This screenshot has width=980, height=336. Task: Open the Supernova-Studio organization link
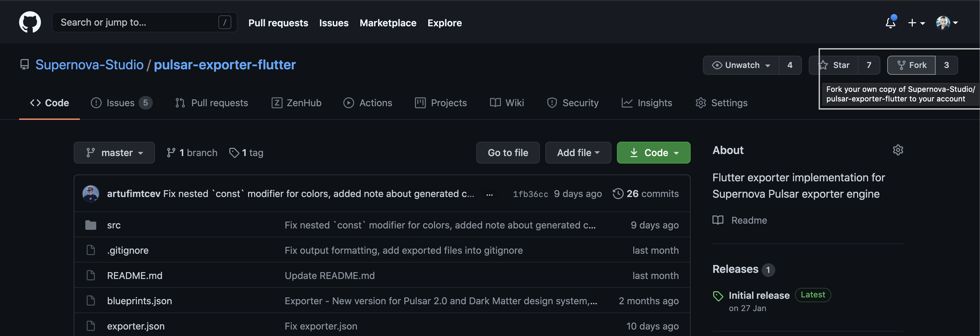[x=89, y=65]
